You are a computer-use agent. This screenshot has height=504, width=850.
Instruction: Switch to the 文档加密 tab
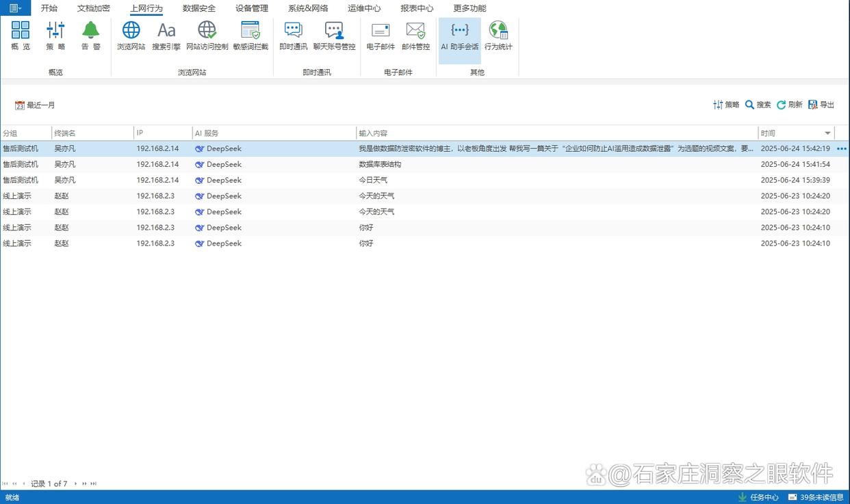[94, 8]
